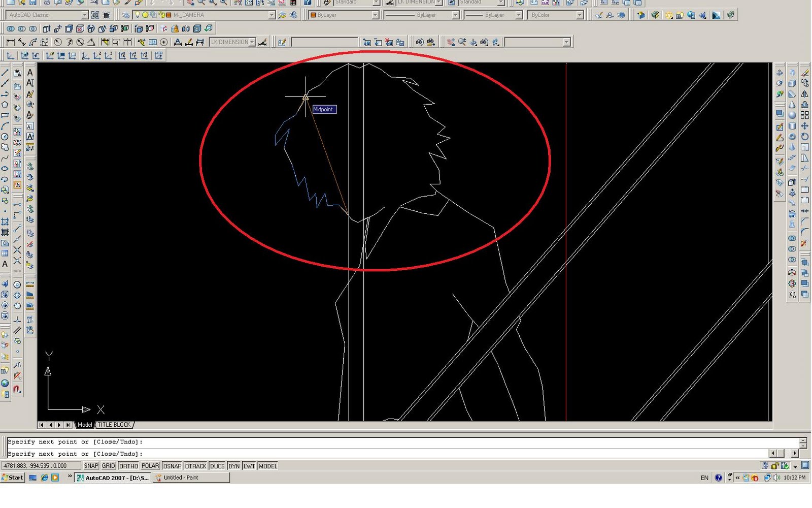Select the Model tab

click(84, 425)
